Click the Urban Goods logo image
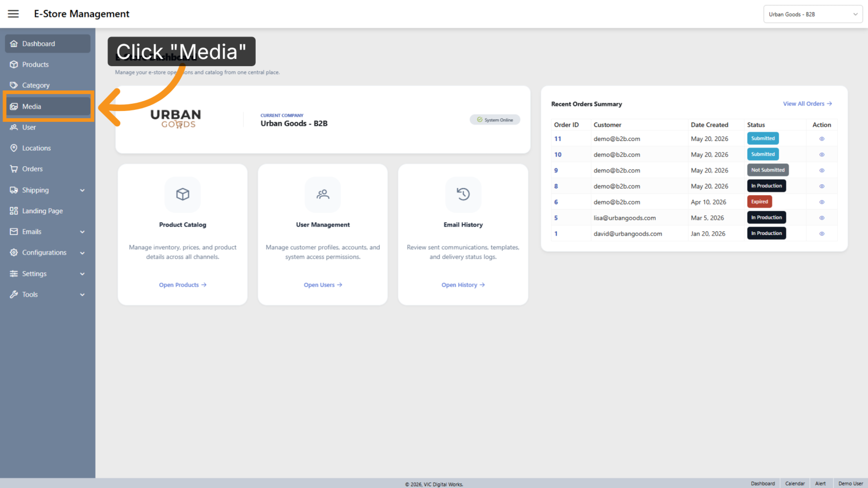The height and width of the screenshot is (488, 868). (176, 119)
